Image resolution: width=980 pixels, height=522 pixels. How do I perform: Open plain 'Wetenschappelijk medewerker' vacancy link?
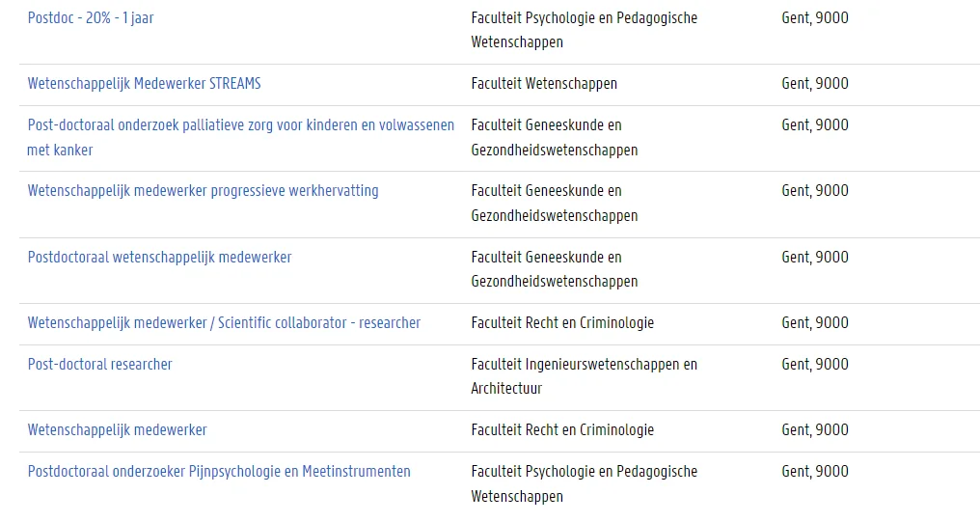click(117, 430)
